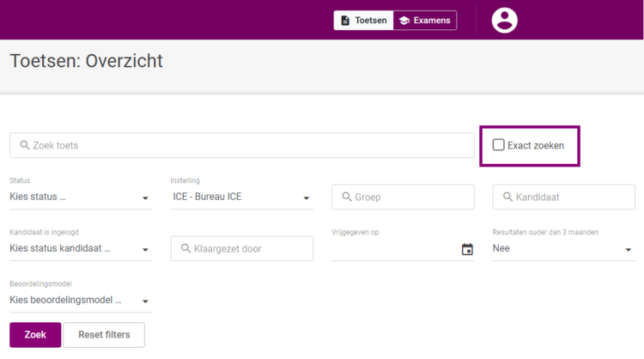The width and height of the screenshot is (644, 359).
Task: Switch to the Examens tab
Action: click(425, 21)
